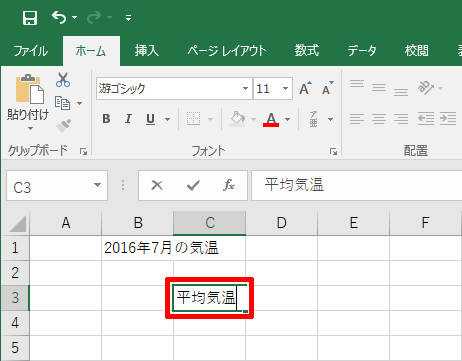Screen dimensions: 462x361
Task: Click the Fill Color paint bucket
Action: tap(237, 119)
